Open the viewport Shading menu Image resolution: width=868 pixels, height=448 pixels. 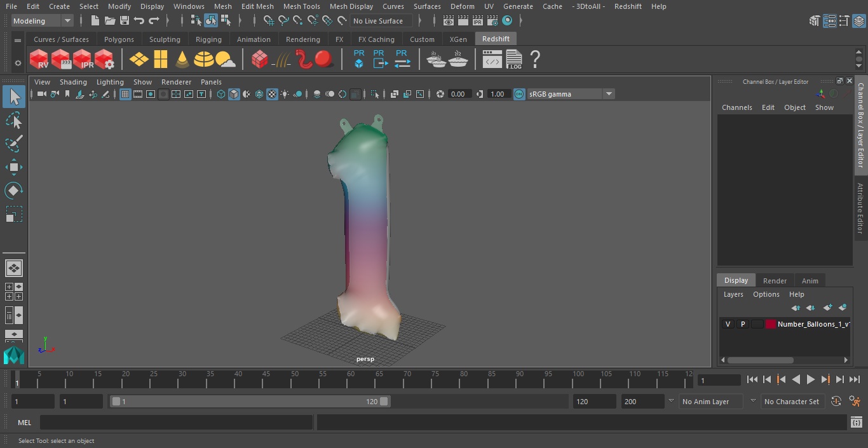pos(73,82)
